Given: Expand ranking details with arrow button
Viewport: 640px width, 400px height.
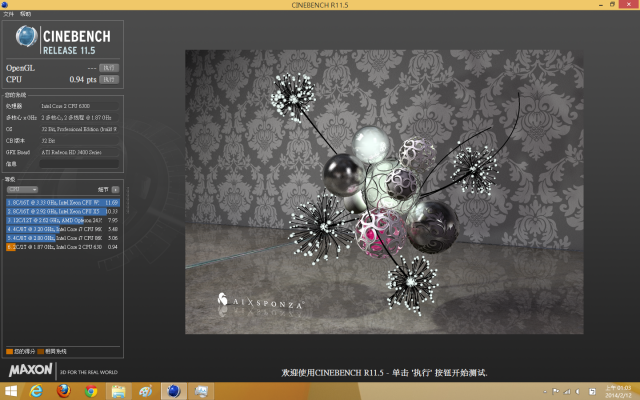Looking at the screenshot, I should coord(116,189).
